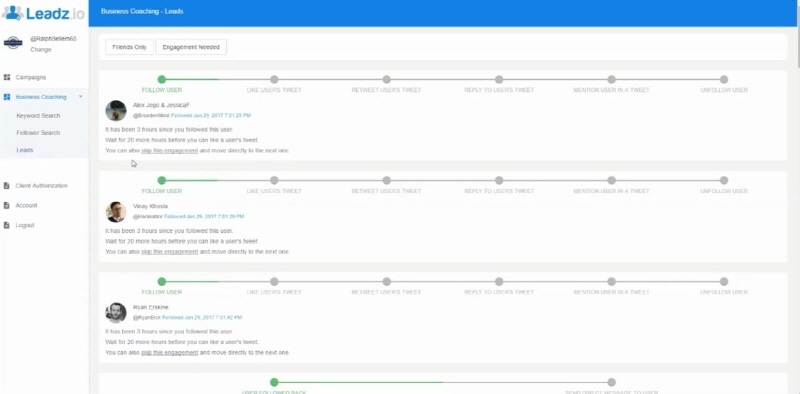Image resolution: width=800 pixels, height=394 pixels.
Task: Toggle the Friends Only filter
Action: [130, 47]
